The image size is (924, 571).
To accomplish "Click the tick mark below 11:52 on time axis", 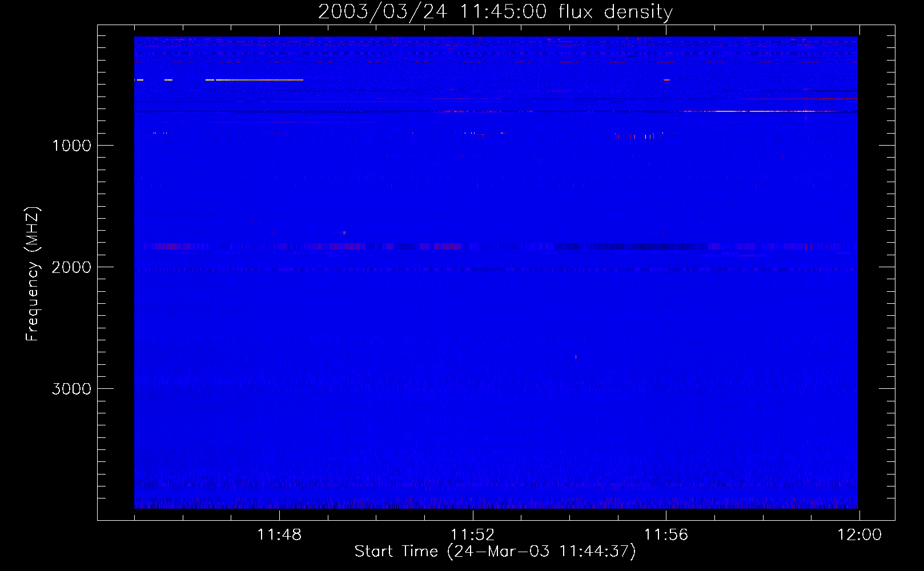I will coord(473,516).
